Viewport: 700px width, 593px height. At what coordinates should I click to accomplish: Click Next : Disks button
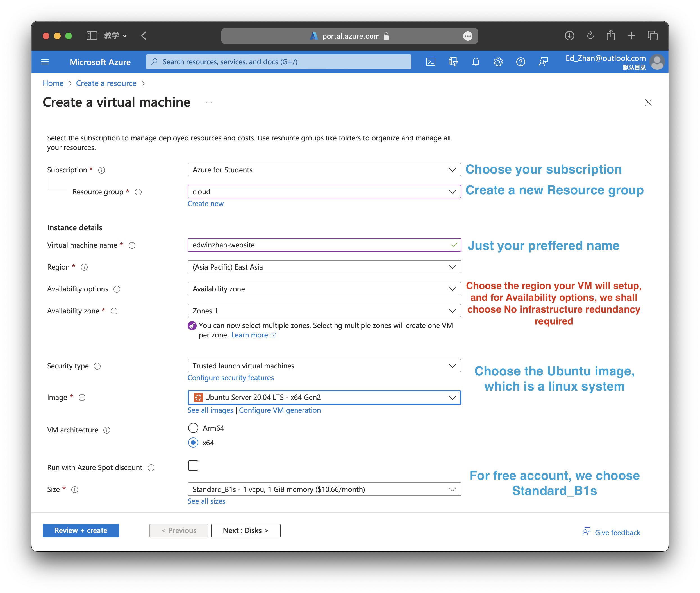tap(246, 530)
